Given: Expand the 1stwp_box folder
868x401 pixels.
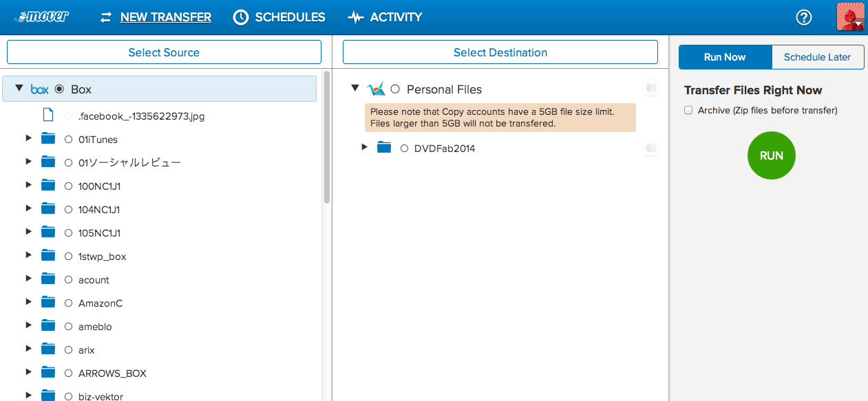Looking at the screenshot, I should 28,255.
